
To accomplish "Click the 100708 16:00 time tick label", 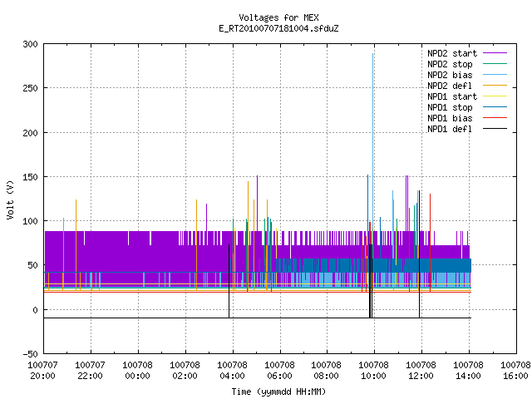I will pyautogui.click(x=515, y=371).
